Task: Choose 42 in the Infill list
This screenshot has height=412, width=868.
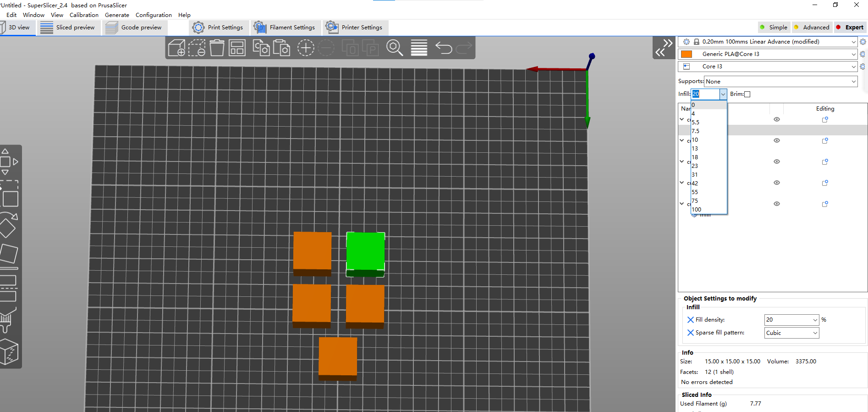Action: pos(695,184)
